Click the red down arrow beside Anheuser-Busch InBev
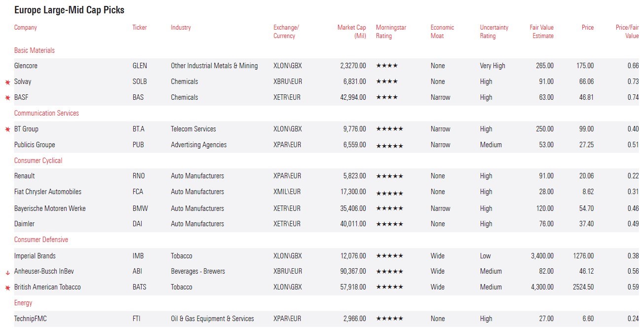Viewport: 644px width, 329px height. 7,272
